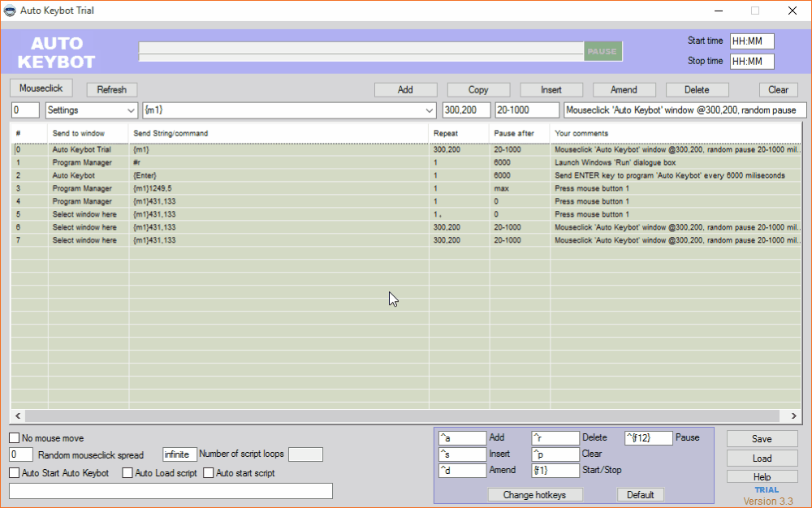812x508 pixels.
Task: Enable Auto Start Auto Keybot checkbox
Action: (x=15, y=473)
